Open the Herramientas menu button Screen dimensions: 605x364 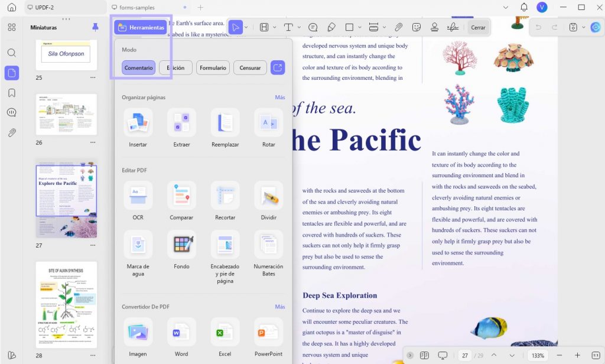[141, 27]
